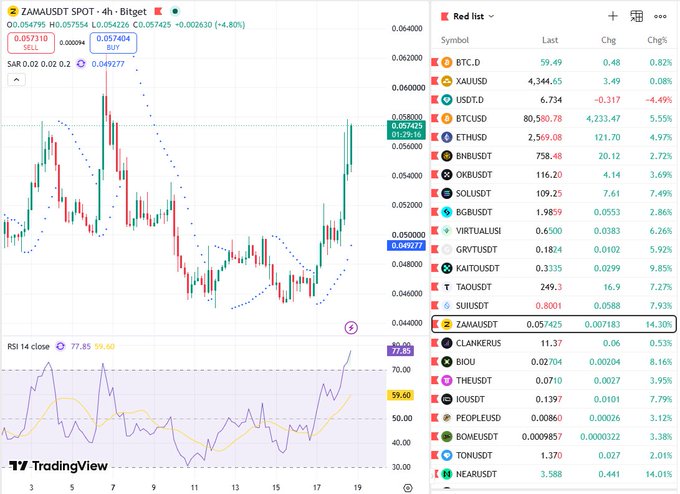Image resolution: width=680 pixels, height=494 pixels.
Task: Open the TradingView logo link
Action: coord(59,466)
